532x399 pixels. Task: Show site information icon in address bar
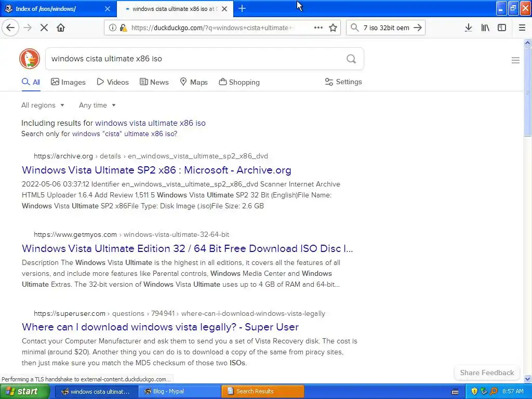point(112,28)
